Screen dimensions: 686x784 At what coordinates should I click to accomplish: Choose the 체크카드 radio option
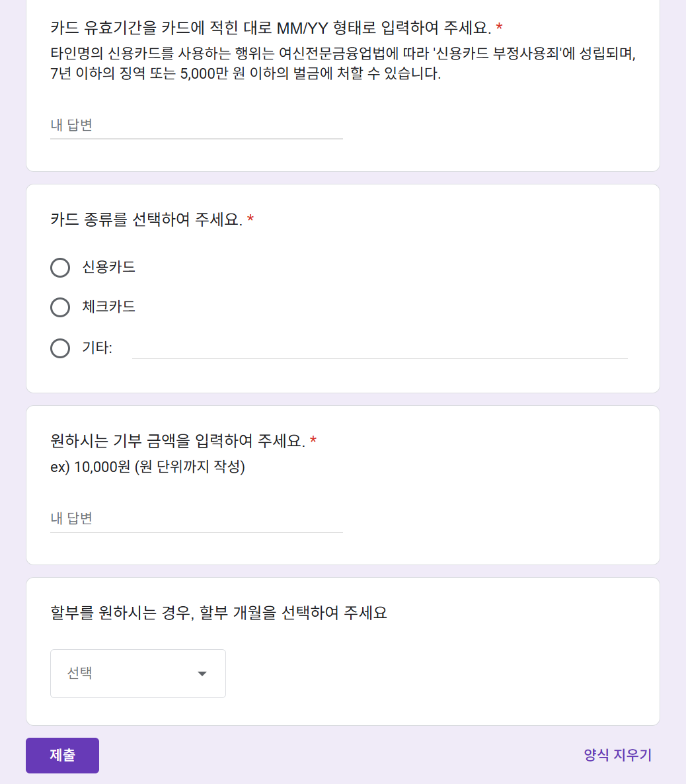click(x=60, y=307)
